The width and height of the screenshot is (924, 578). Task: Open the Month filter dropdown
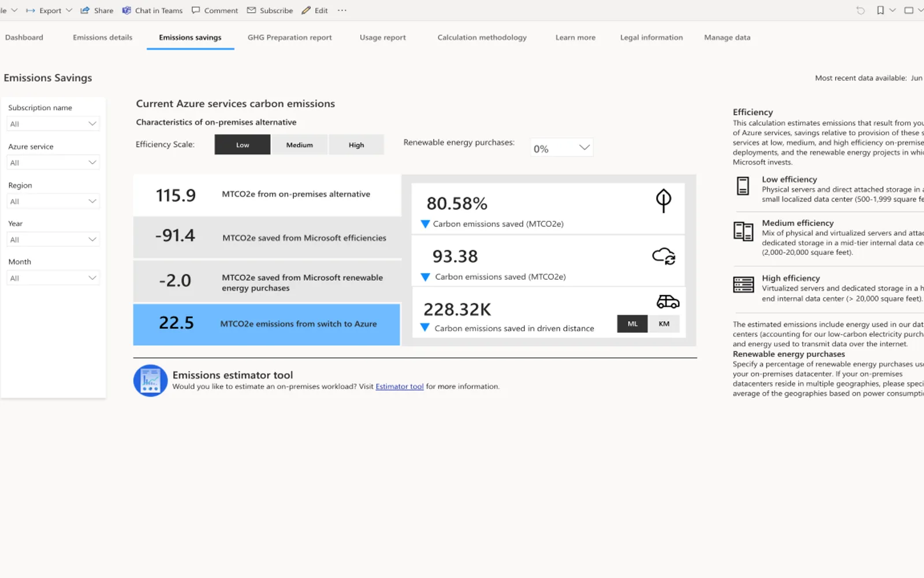53,278
